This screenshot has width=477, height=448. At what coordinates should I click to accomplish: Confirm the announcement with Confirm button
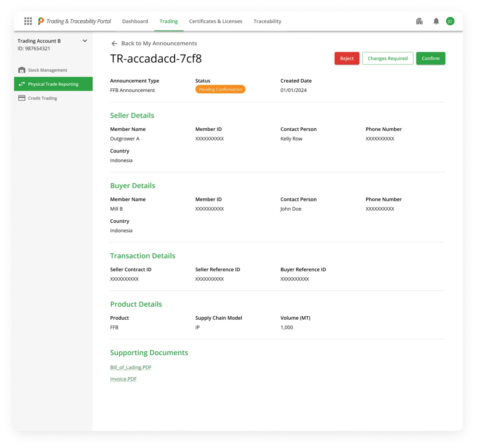point(430,59)
